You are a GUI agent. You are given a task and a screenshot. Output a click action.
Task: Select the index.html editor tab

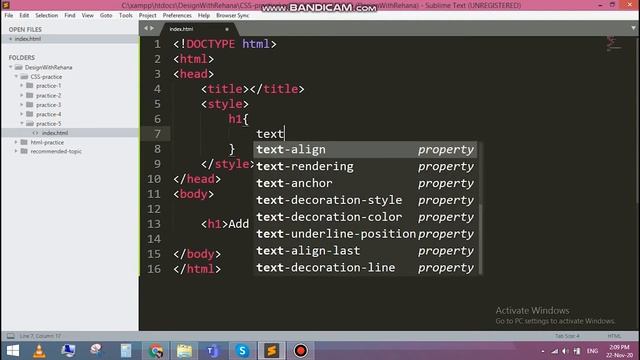[199, 29]
